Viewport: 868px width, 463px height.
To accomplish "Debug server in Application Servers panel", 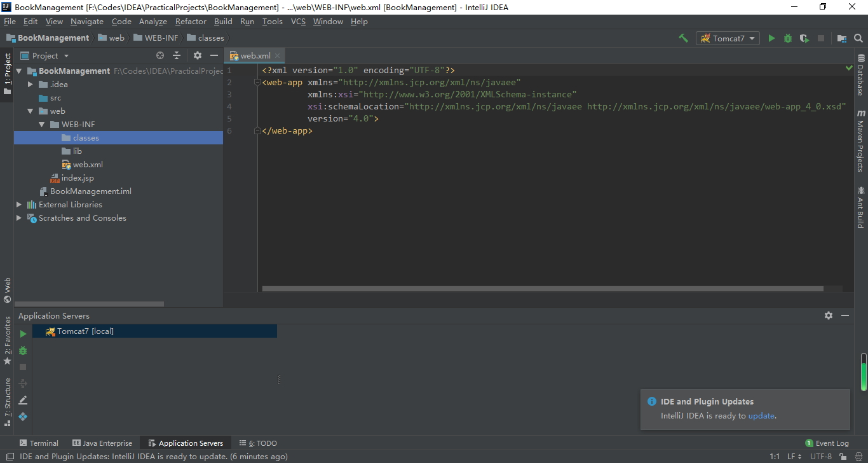I will point(23,350).
